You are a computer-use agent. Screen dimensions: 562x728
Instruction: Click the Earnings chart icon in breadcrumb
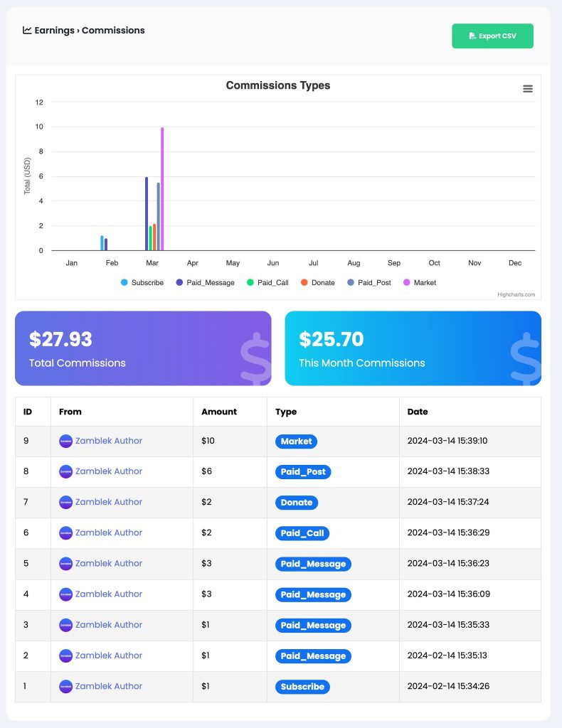pos(27,30)
